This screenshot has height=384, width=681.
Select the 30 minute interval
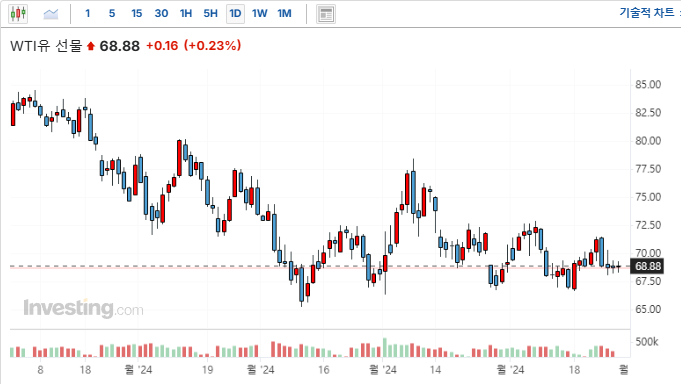coord(162,13)
